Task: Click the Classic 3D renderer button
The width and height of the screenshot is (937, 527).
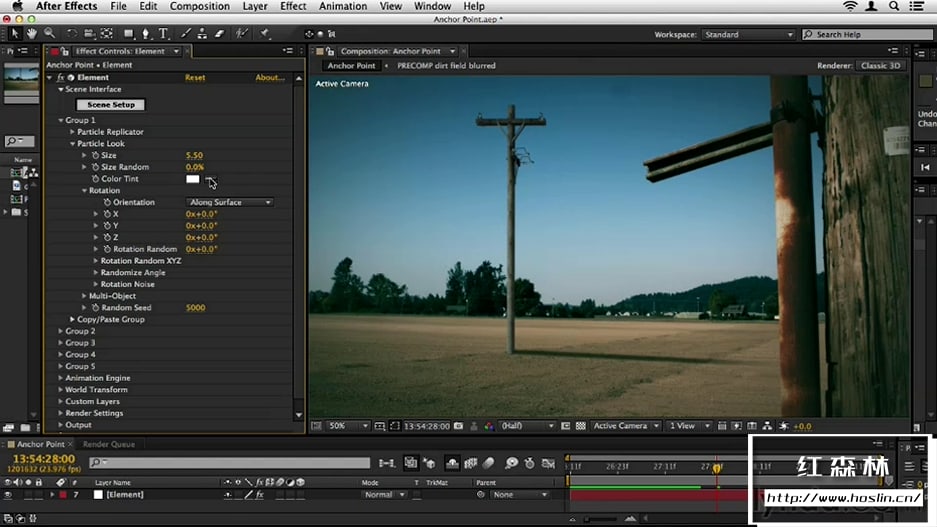Action: [x=880, y=66]
